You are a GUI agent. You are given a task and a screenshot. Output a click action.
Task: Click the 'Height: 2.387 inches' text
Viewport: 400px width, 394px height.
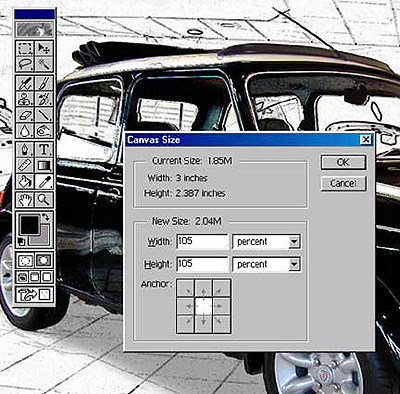tap(185, 193)
